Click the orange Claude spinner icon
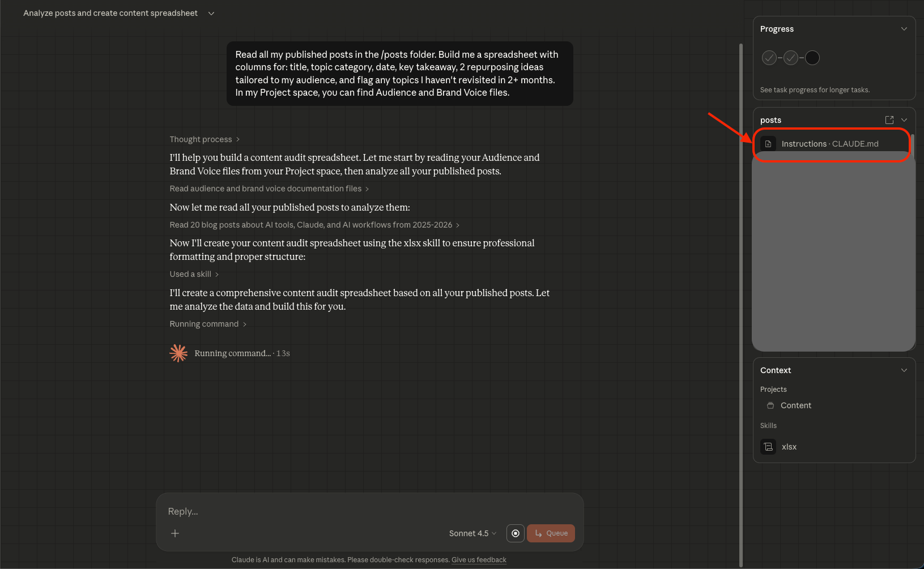Viewport: 924px width, 569px height. point(178,353)
